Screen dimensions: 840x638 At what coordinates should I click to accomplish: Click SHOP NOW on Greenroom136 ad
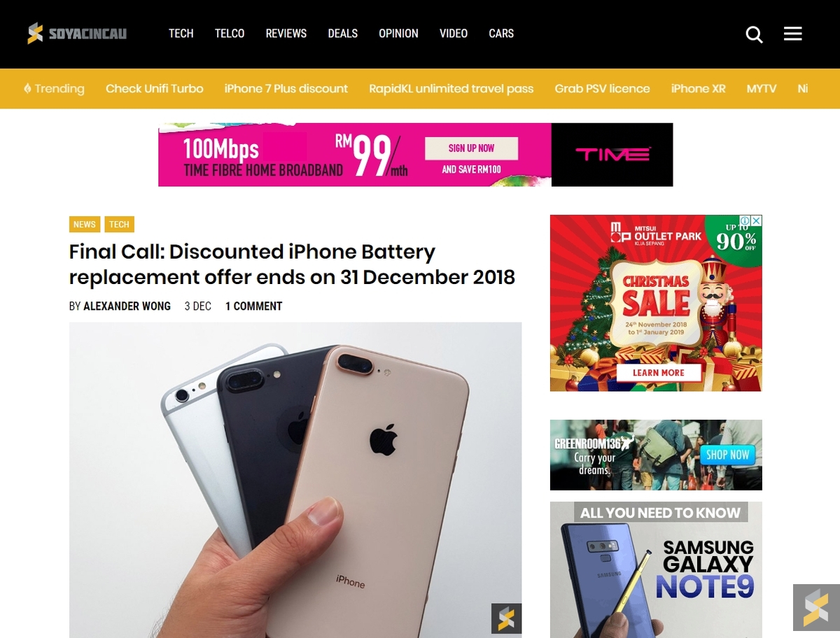(x=727, y=455)
